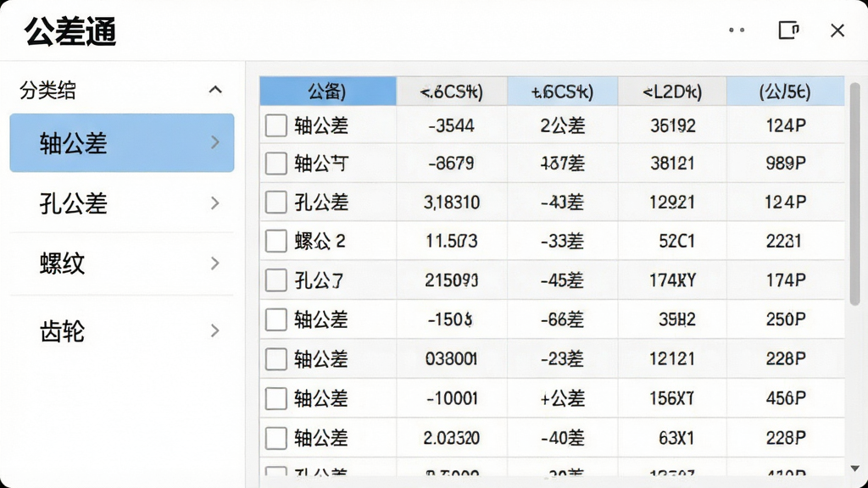Select the 轴公差 category in the sidebar
Screen dimensions: 868x488
tap(122, 142)
